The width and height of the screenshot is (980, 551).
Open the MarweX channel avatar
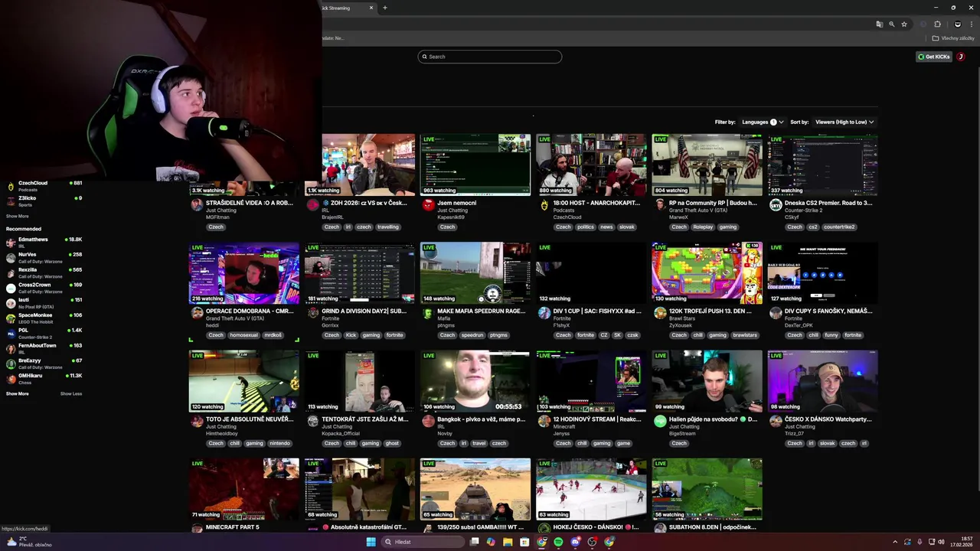point(660,205)
